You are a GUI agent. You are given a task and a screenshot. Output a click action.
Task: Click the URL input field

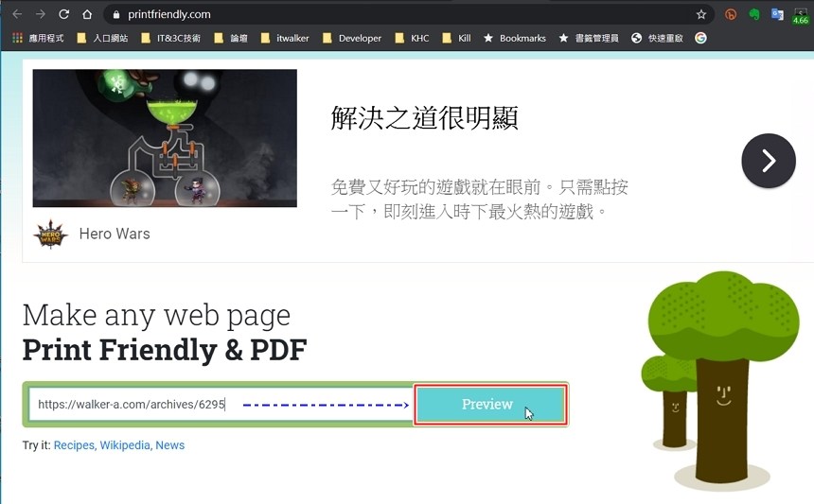click(221, 404)
